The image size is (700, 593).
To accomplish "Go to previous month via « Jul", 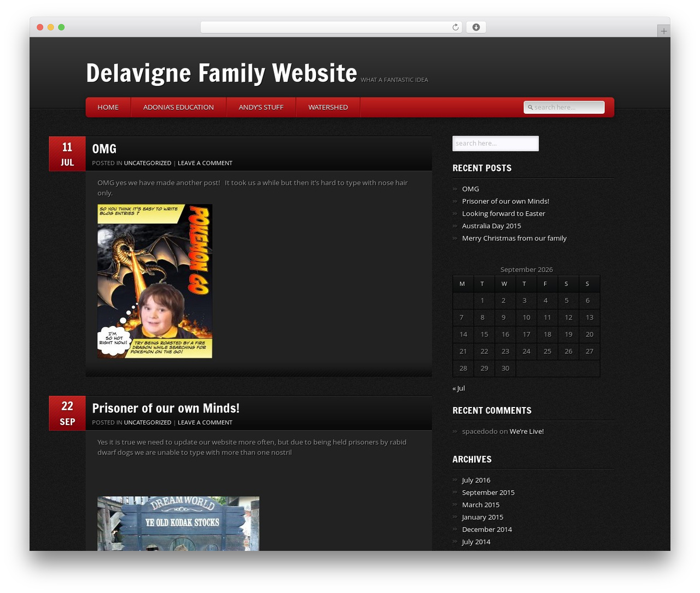I will [x=459, y=388].
